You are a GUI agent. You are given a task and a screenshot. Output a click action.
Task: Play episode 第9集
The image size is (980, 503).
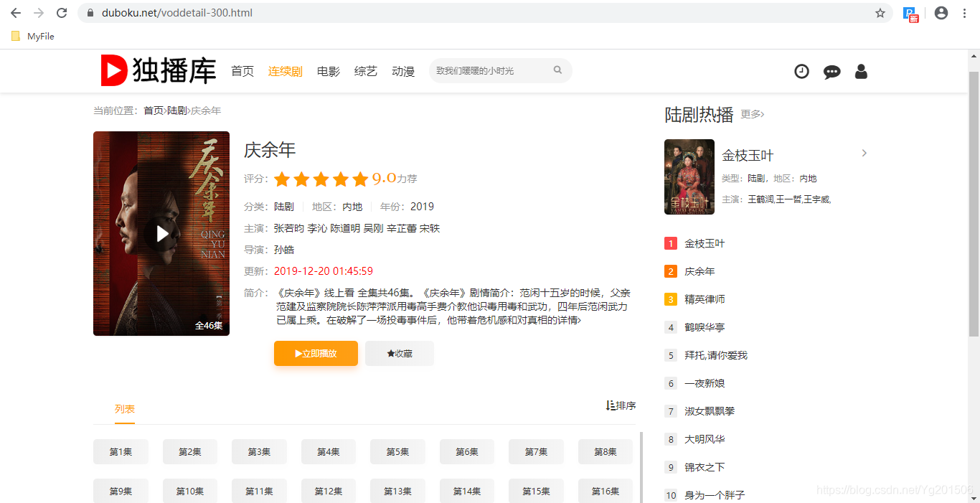click(121, 492)
